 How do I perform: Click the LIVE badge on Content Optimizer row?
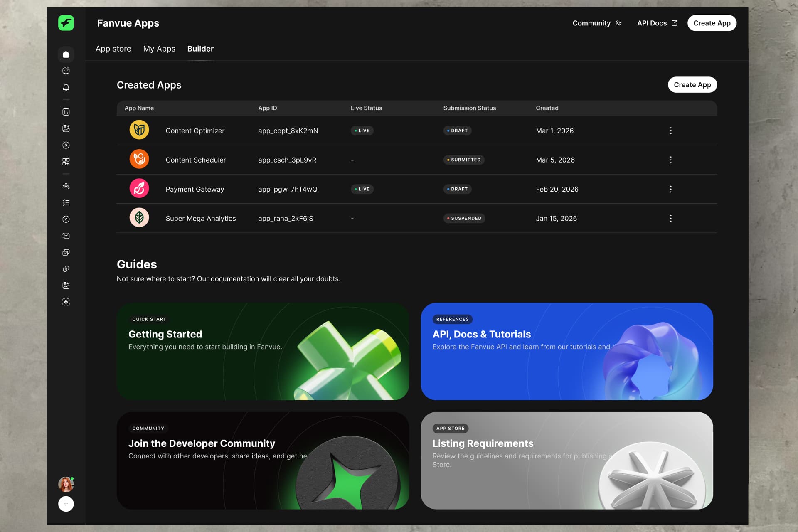pos(362,131)
